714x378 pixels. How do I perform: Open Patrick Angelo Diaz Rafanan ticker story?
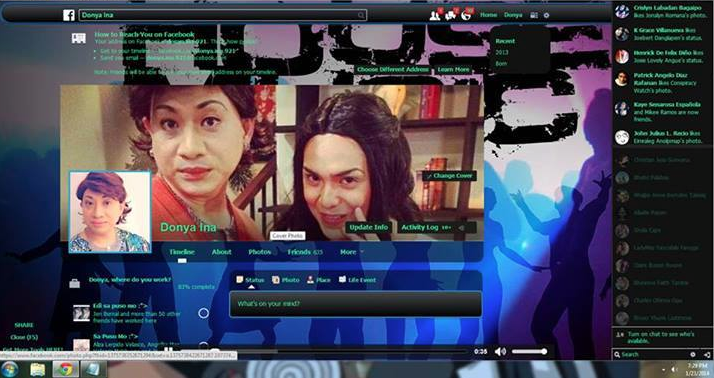[x=662, y=83]
